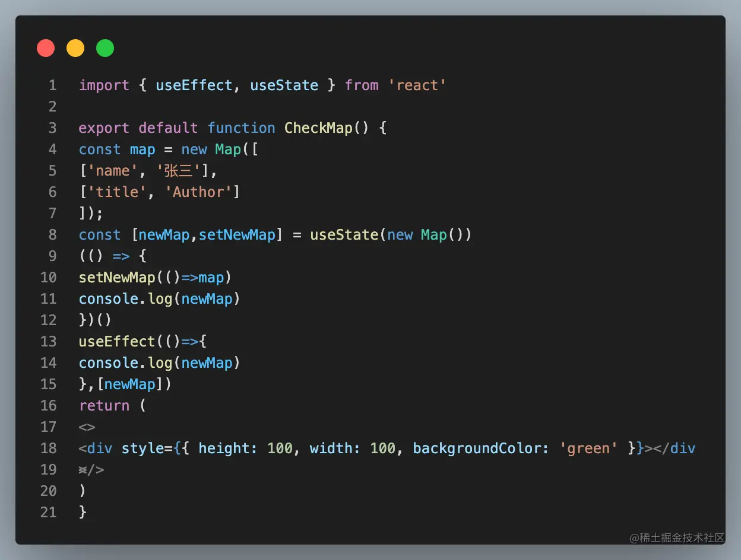Click line number 12
This screenshot has width=741, height=560.
(48, 320)
